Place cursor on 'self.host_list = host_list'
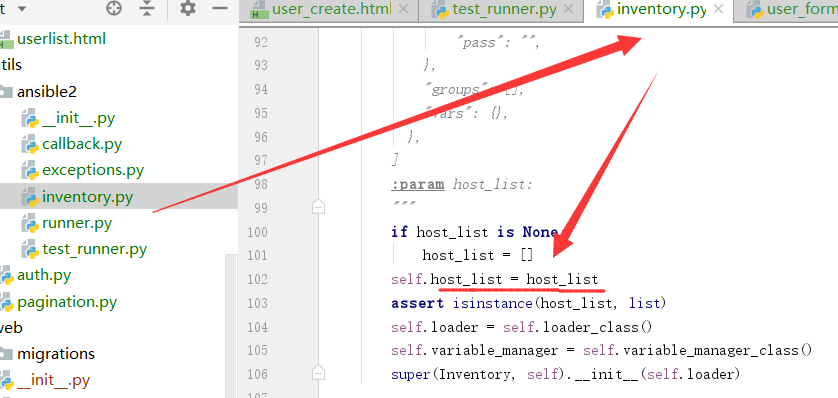This screenshot has height=398, width=838. pyautogui.click(x=495, y=279)
